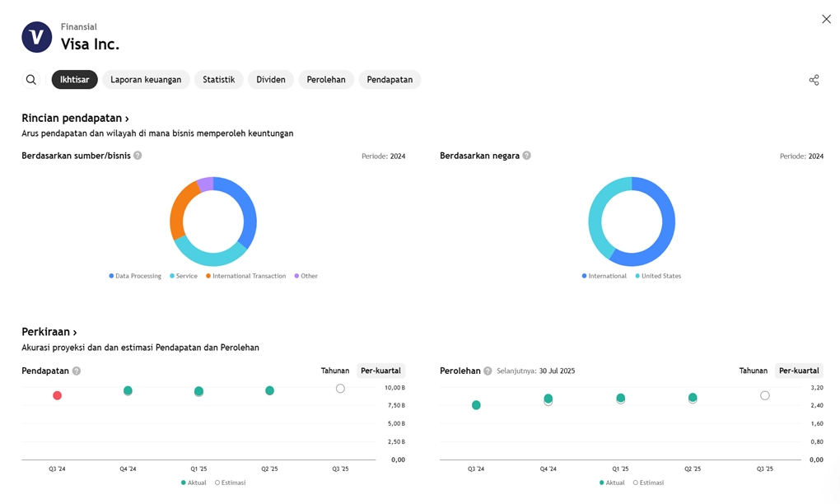840x504 pixels.
Task: Click the Q1 '25 revenue data point
Action: 198,391
